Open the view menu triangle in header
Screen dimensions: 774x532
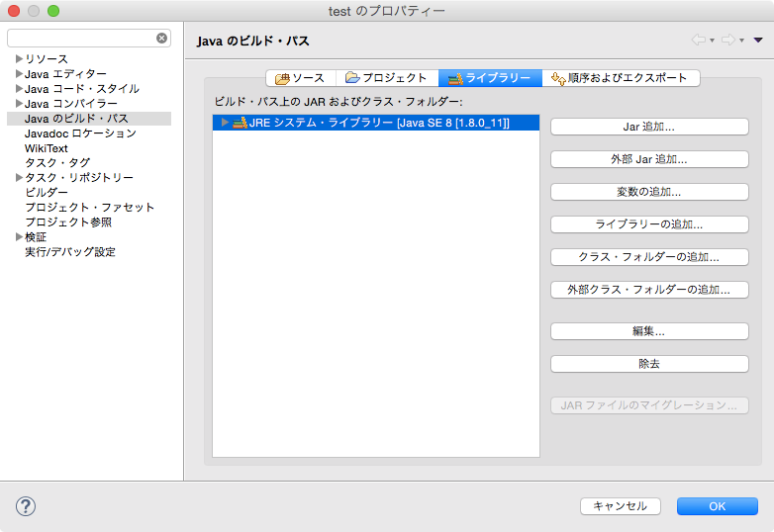tap(758, 40)
